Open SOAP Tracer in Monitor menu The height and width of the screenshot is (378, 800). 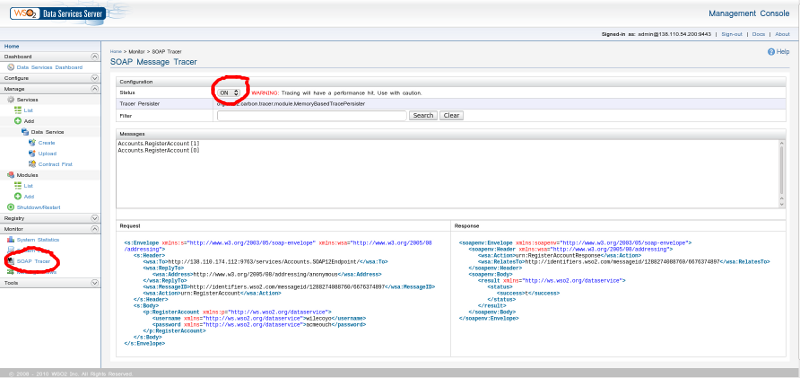pyautogui.click(x=34, y=261)
